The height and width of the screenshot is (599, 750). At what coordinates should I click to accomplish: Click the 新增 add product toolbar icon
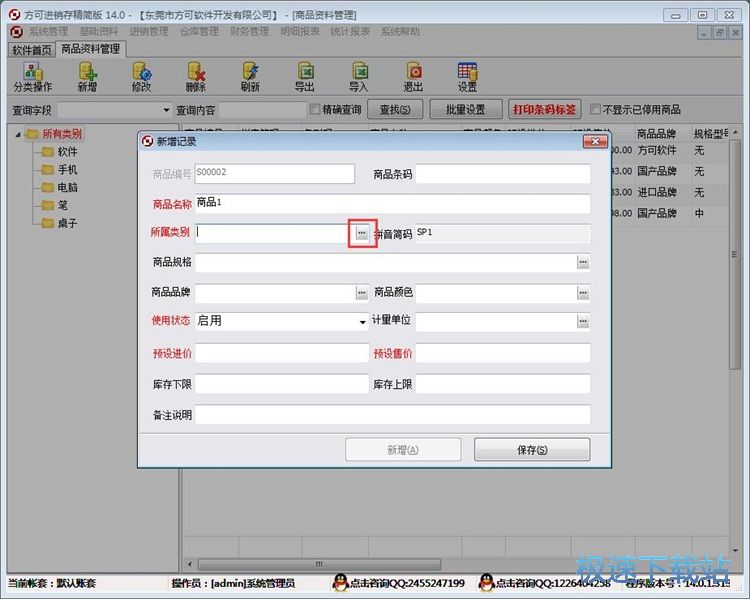(88, 77)
